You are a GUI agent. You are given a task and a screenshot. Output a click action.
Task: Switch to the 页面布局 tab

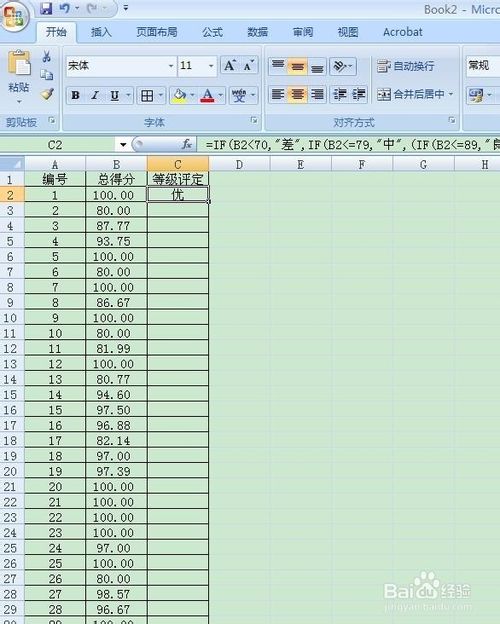pos(157,32)
